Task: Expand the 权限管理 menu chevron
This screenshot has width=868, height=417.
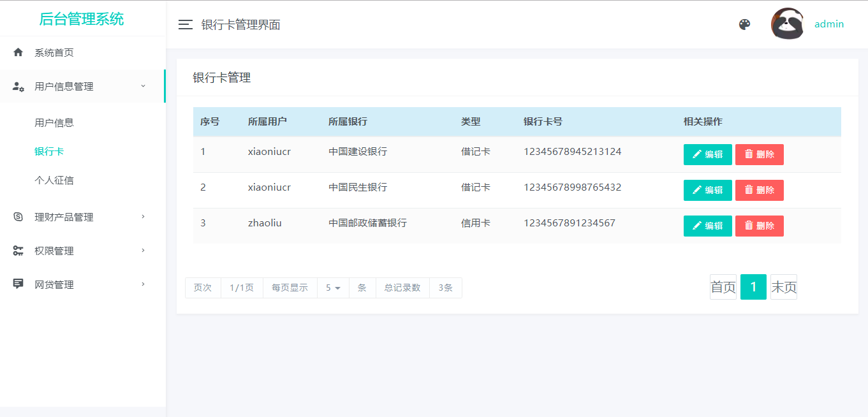Action: (143, 250)
